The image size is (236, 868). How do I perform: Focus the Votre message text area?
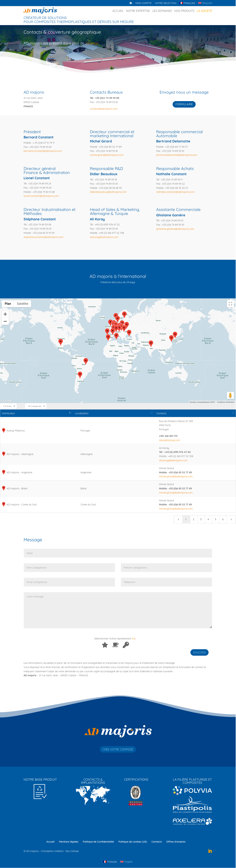click(x=118, y=610)
